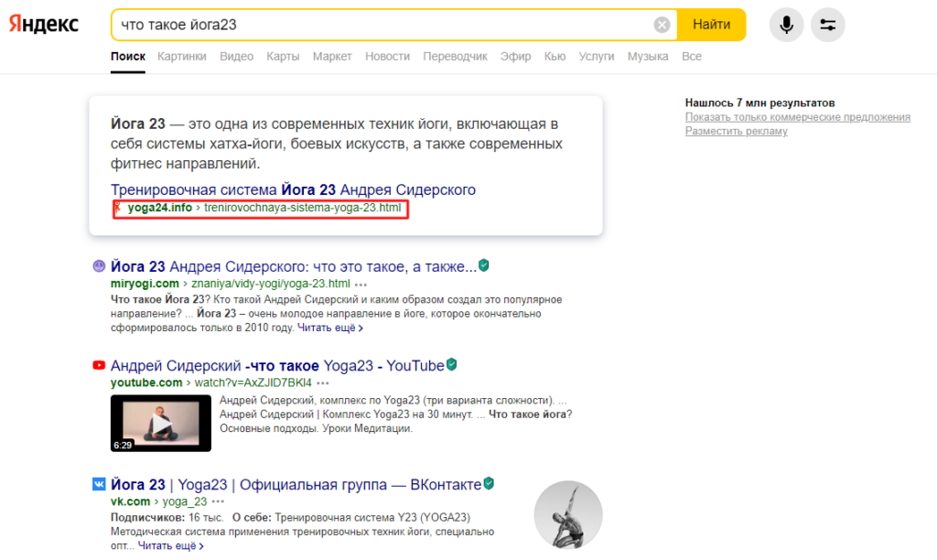
Task: Open the result "Йога 23 | Yoga23 | Официальная группа — ВКонтакте"
Action: (x=296, y=485)
